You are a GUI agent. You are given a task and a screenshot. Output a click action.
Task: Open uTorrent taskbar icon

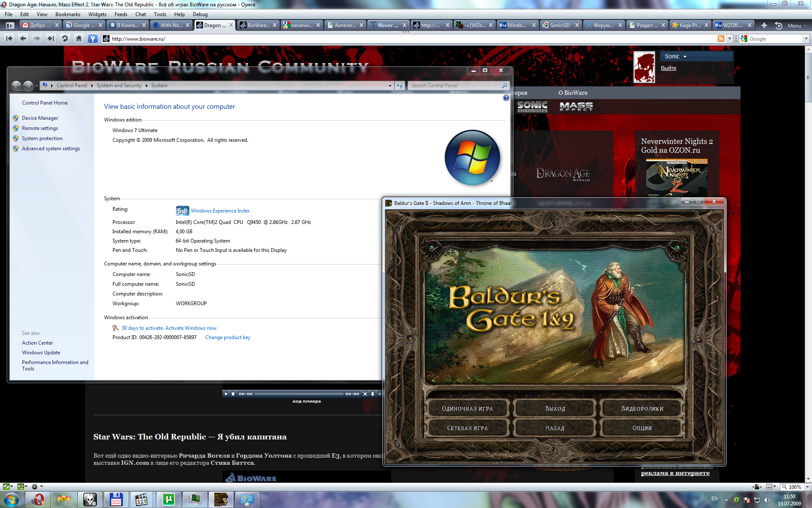pyautogui.click(x=169, y=500)
